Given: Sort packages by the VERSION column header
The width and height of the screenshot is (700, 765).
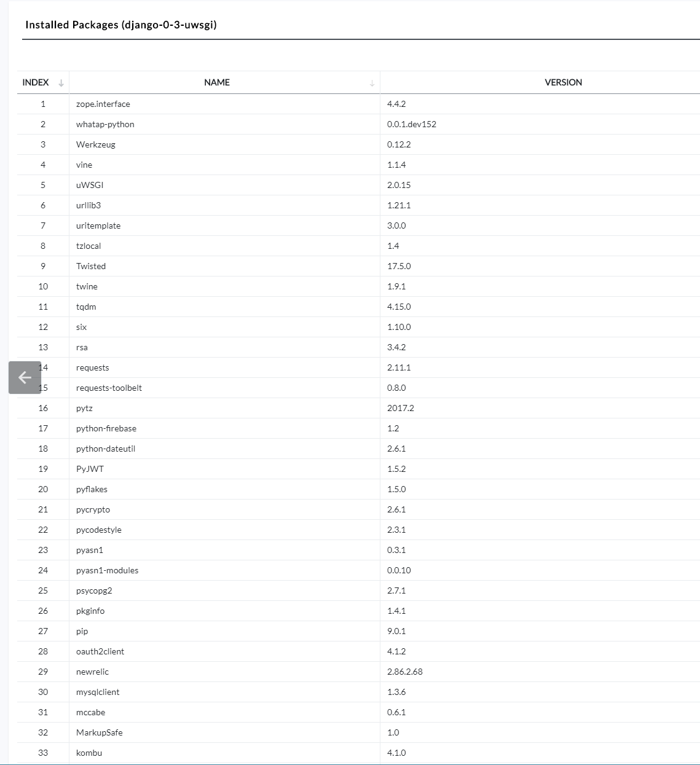Looking at the screenshot, I should click(563, 82).
